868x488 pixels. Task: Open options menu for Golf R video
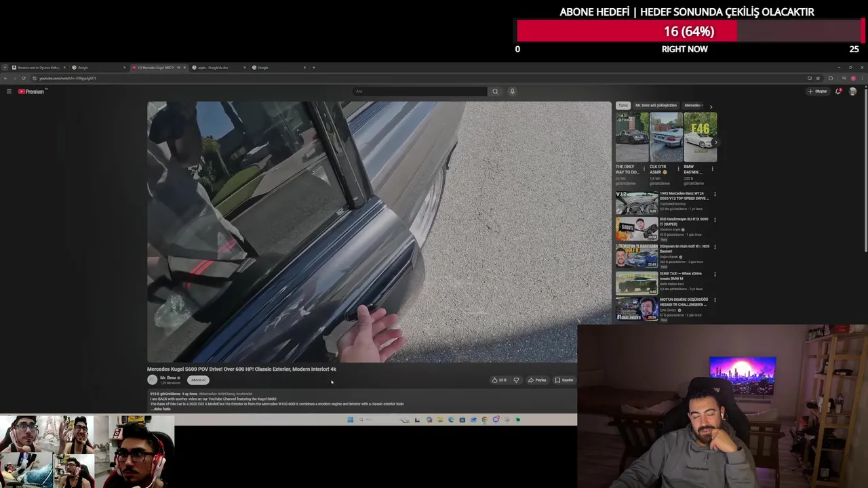(x=715, y=247)
